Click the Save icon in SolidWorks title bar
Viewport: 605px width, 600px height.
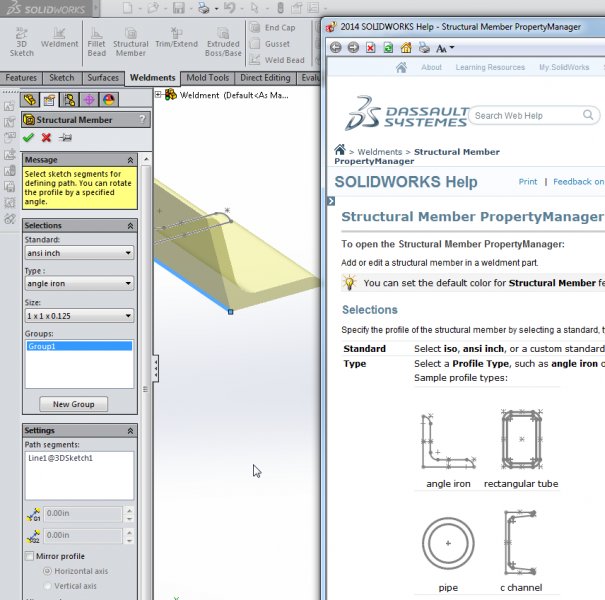(179, 8)
